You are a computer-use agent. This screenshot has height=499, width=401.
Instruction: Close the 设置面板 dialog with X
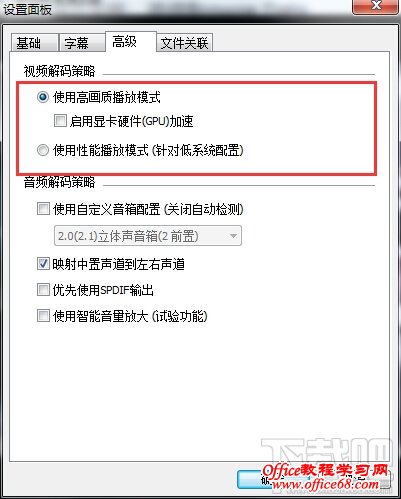click(x=376, y=6)
